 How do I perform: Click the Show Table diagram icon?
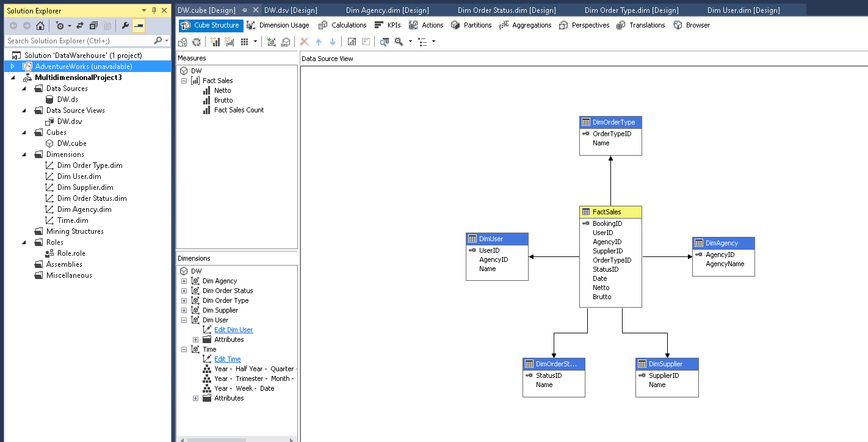[x=352, y=42]
